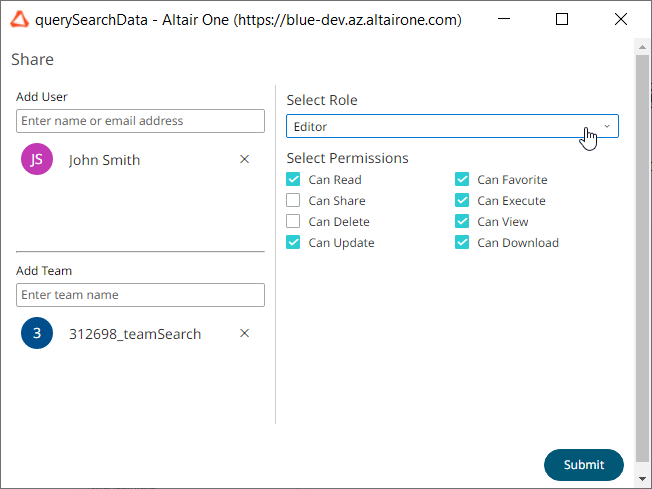Focus the Add User name or email field
The width and height of the screenshot is (652, 489).
pos(140,121)
